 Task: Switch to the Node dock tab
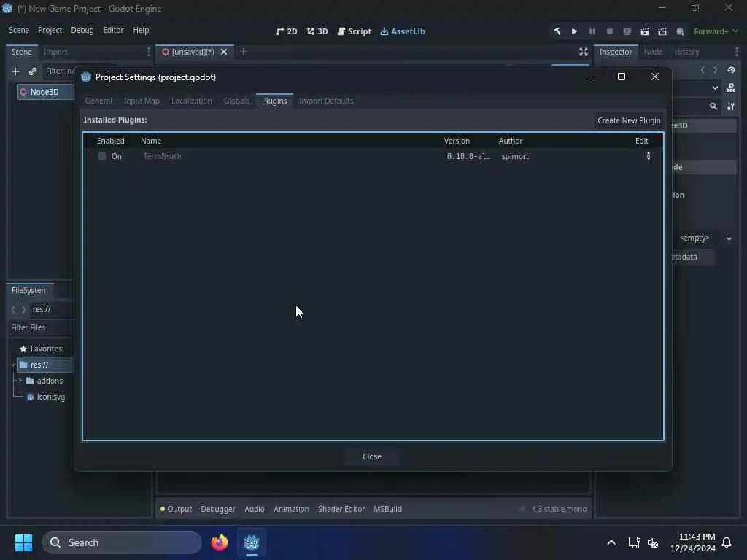click(x=653, y=52)
